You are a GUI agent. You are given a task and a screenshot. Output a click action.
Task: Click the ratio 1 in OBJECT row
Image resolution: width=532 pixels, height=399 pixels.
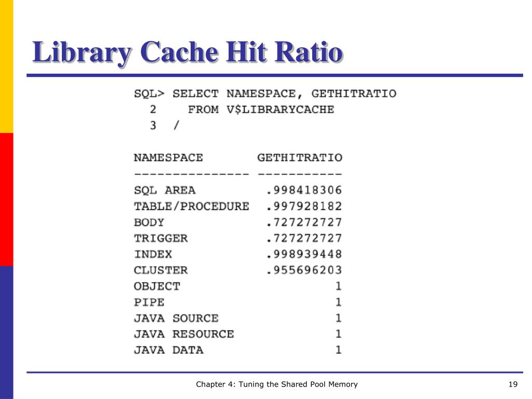coord(338,286)
